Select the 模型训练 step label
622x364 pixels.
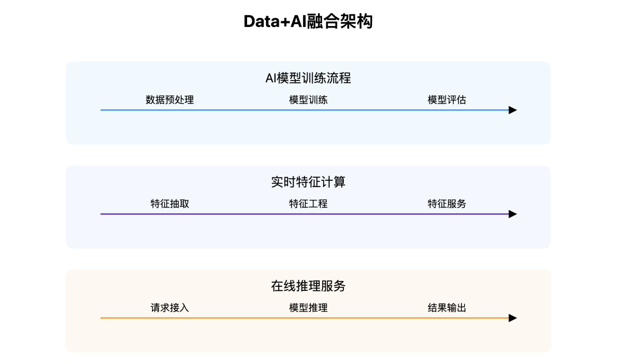(308, 100)
